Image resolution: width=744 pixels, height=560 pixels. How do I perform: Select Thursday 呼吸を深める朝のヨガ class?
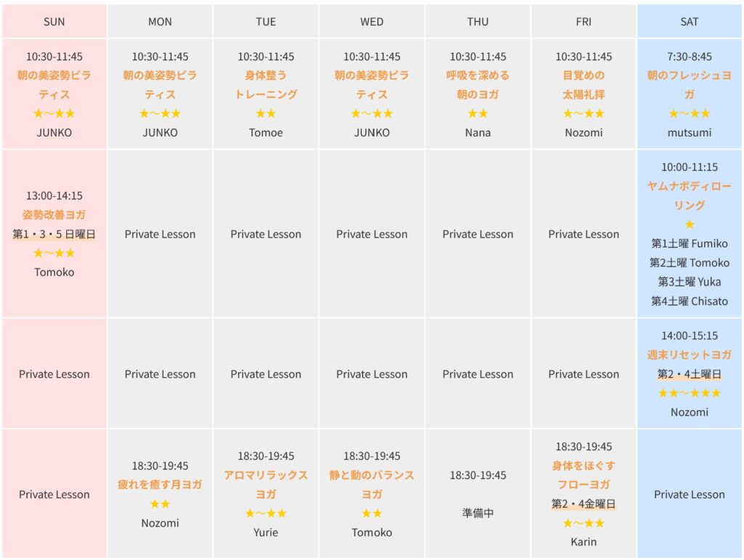[x=478, y=85]
